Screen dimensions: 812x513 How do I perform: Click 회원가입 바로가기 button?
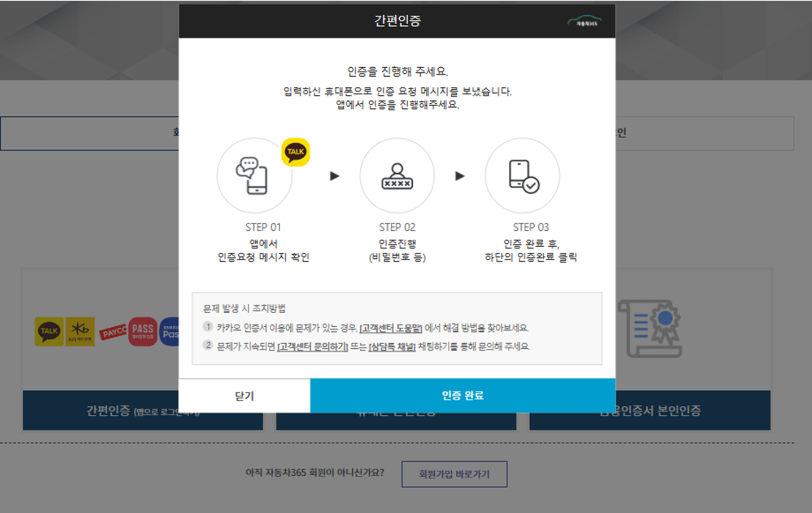pyautogui.click(x=455, y=474)
